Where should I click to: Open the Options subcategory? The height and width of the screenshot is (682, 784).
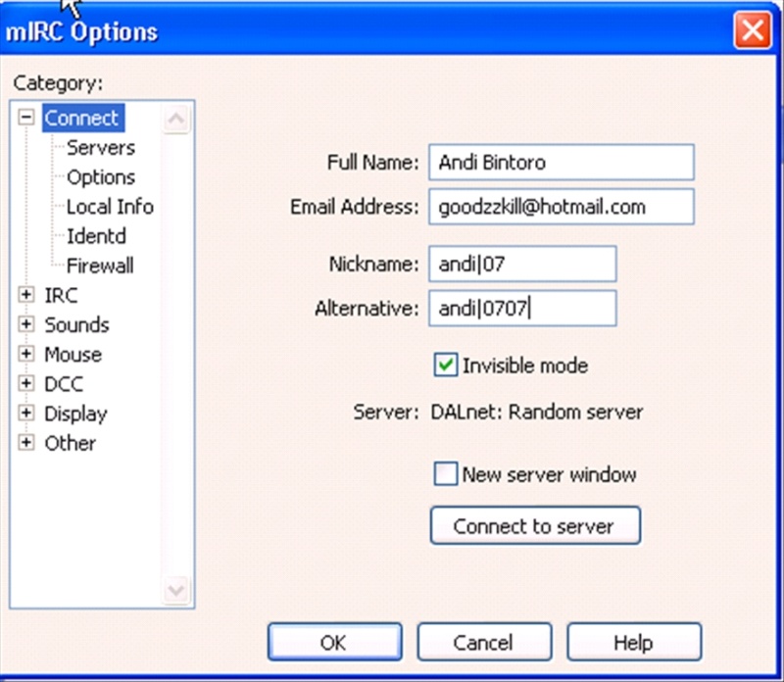click(101, 177)
